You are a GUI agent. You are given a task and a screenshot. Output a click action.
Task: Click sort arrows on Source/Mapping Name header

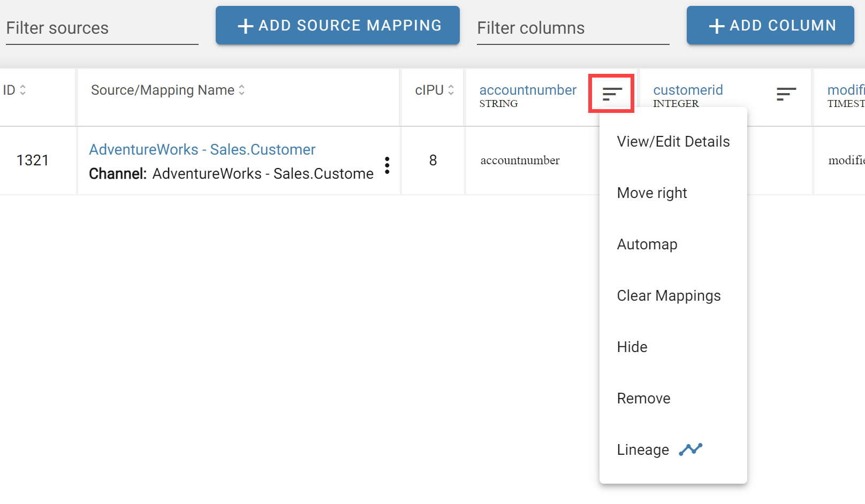(241, 90)
